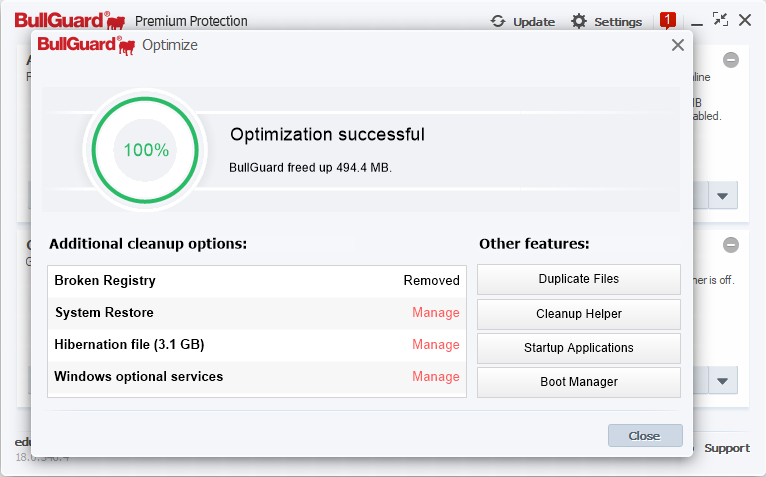Expand the lower panel's dropdown arrow
The image size is (766, 477).
723,380
